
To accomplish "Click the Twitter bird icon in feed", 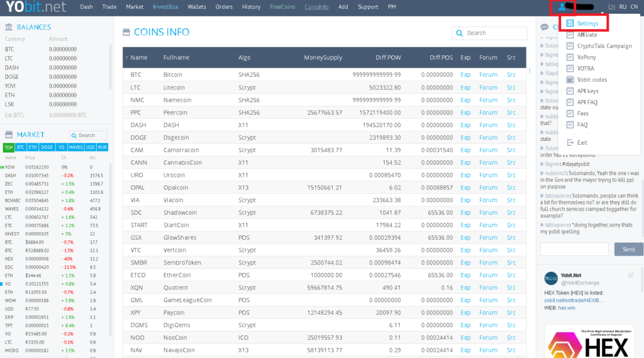I will point(630,276).
